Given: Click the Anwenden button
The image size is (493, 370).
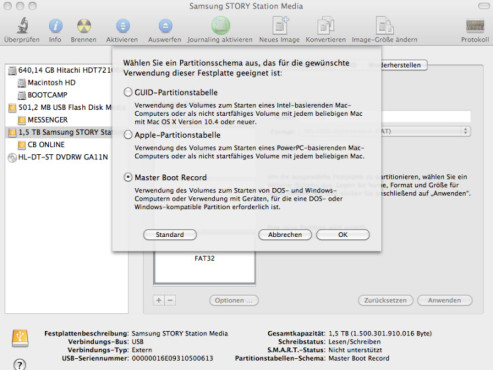Looking at the screenshot, I should (445, 300).
